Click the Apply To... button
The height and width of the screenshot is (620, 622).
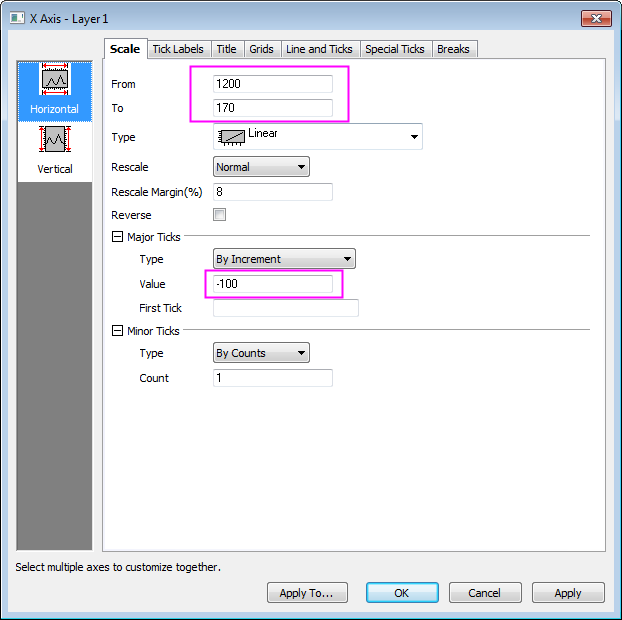coord(307,593)
